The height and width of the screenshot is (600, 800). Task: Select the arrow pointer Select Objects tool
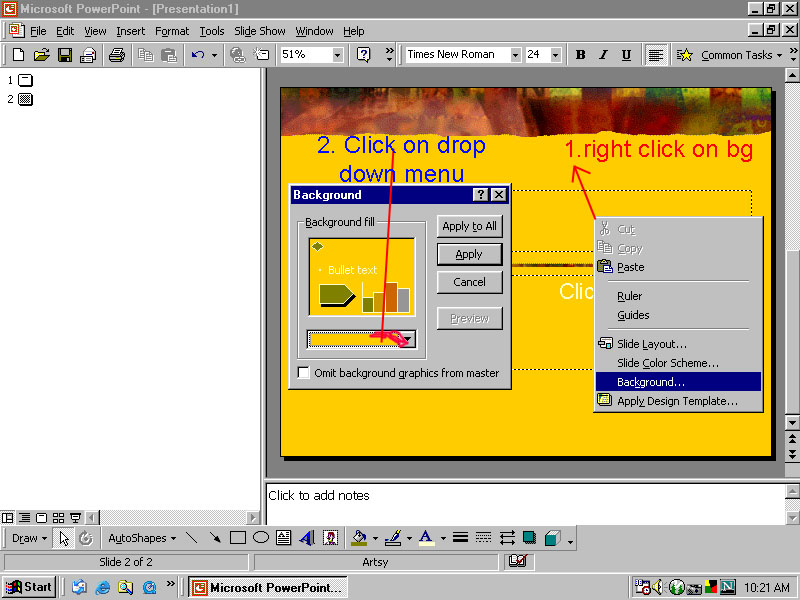point(64,538)
